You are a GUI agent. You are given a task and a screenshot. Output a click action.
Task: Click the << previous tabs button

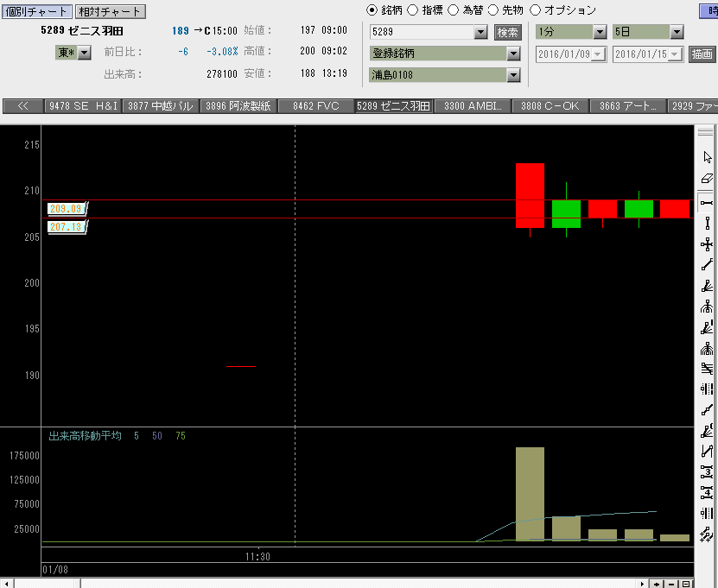point(22,106)
